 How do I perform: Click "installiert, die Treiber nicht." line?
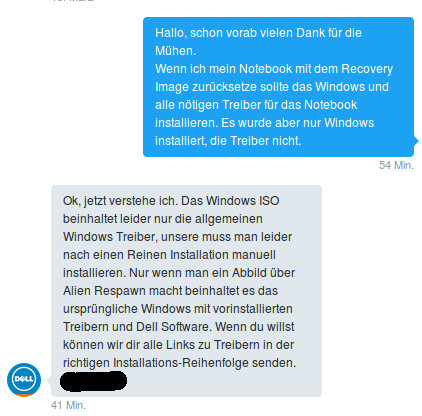click(x=228, y=141)
